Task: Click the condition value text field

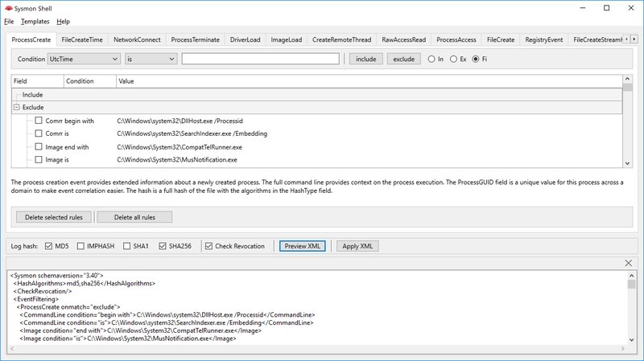Action: [x=260, y=59]
